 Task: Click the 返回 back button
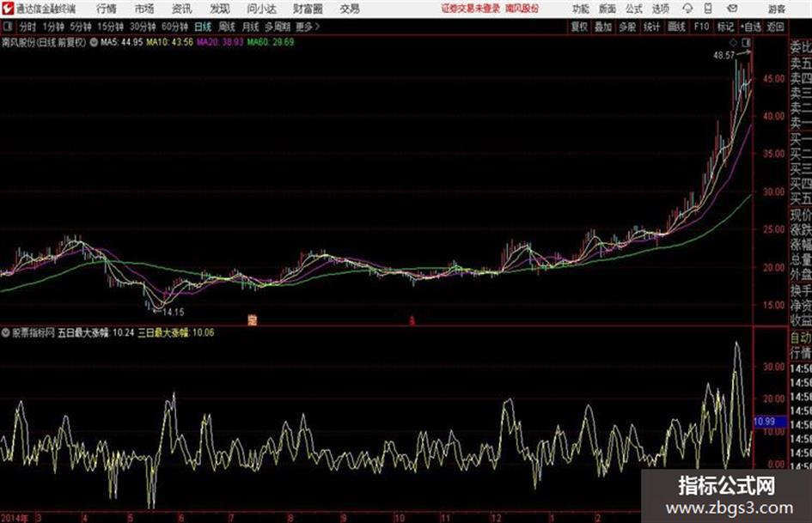coord(775,27)
